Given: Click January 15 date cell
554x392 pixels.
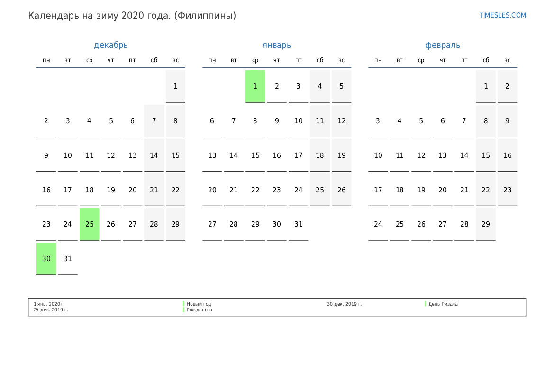Looking at the screenshot, I should pos(255,155).
